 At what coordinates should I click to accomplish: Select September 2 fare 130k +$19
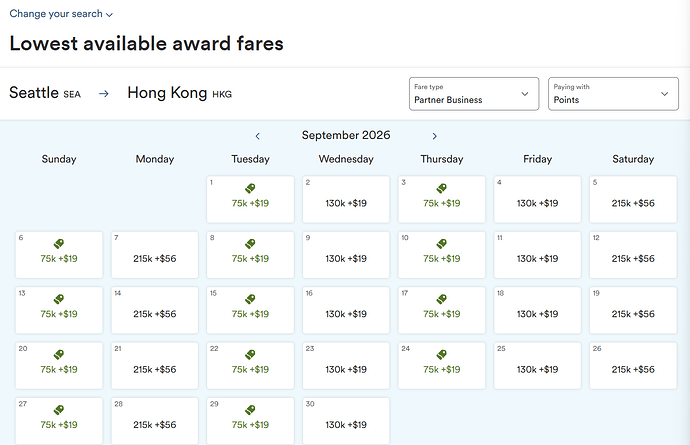tap(346, 203)
